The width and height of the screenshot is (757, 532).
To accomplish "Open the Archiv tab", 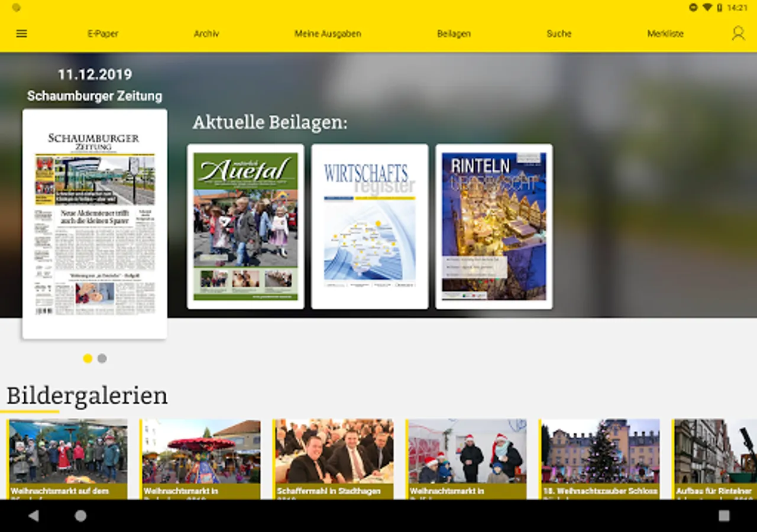I will point(206,34).
